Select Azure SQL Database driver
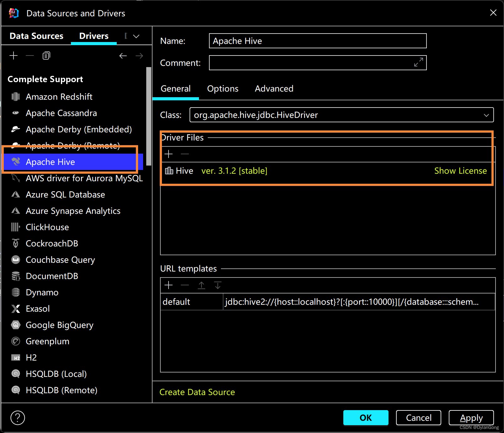504x433 pixels. tap(65, 194)
